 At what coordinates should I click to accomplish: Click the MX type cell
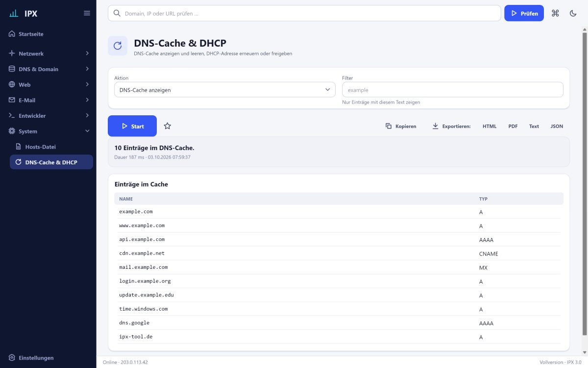(483, 268)
